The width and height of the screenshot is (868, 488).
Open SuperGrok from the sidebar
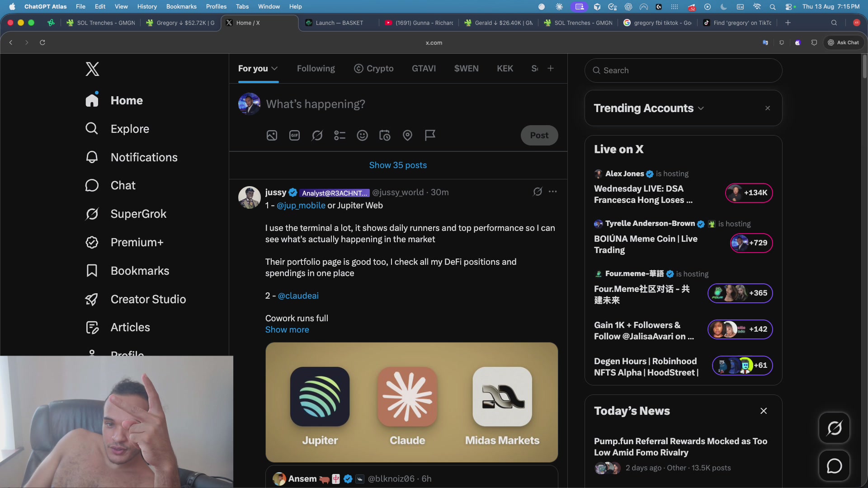tap(126, 214)
